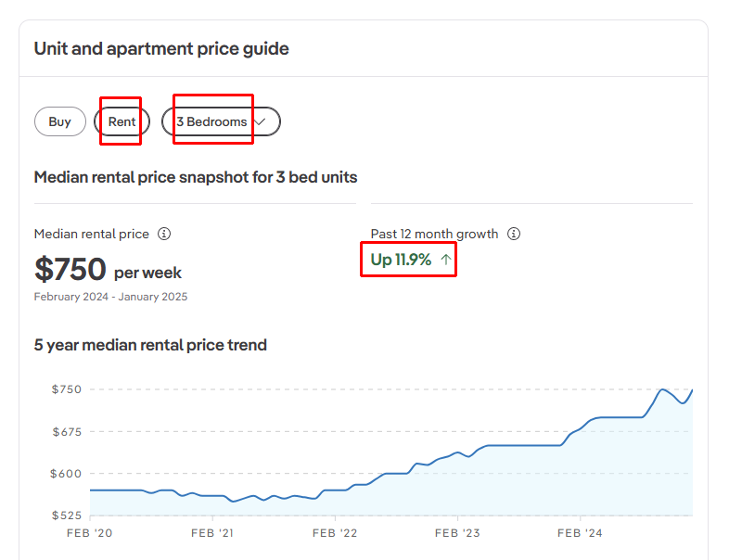The image size is (729, 560).
Task: Click the 5 year median rental price trend title
Action: (x=150, y=345)
